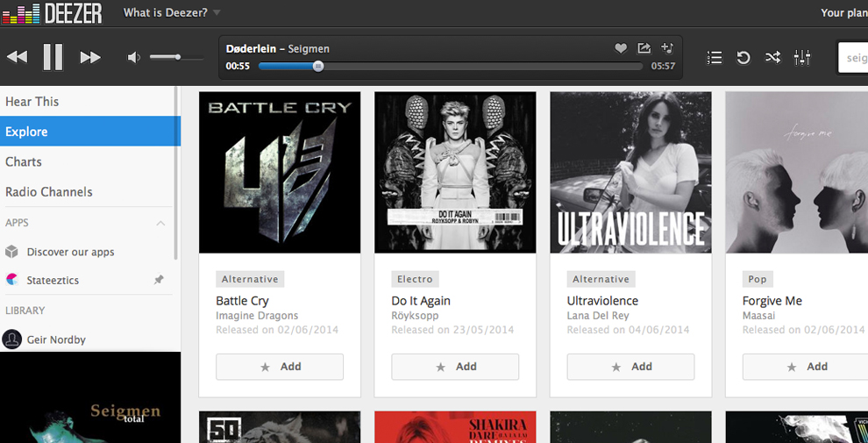Screen dimensions: 868x443
Task: Open the Forgive Me album cover
Action: pyautogui.click(x=797, y=172)
